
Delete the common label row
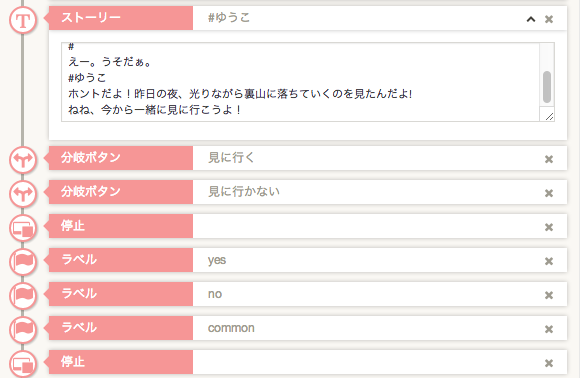[549, 329]
